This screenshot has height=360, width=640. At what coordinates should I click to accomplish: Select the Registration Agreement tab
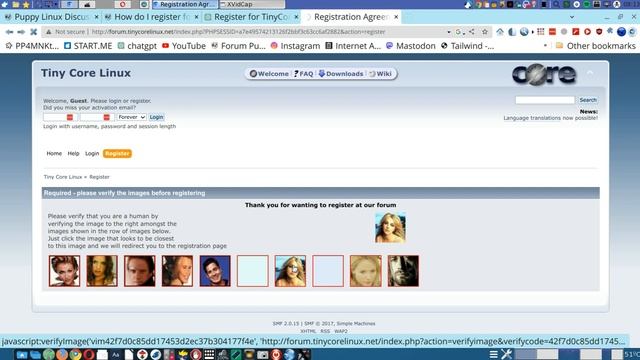click(351, 17)
